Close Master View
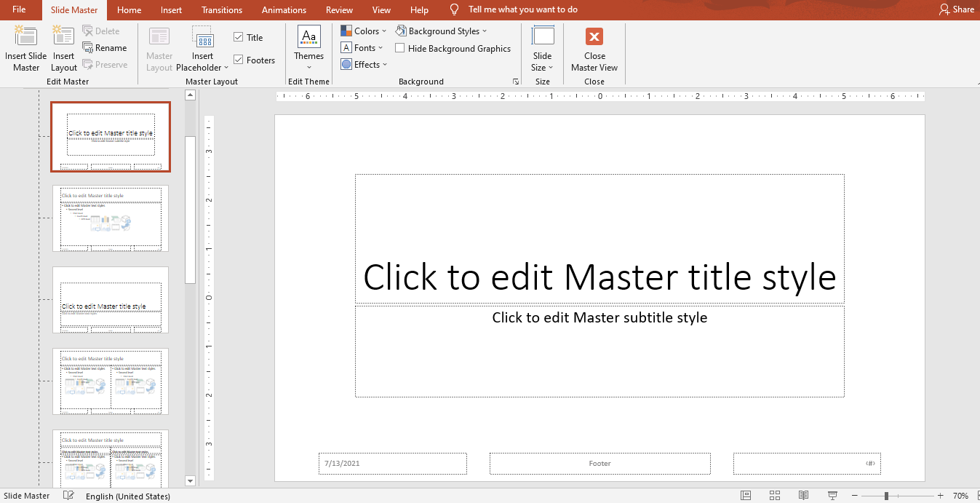Viewport: 980px width, 503px height. tap(594, 49)
